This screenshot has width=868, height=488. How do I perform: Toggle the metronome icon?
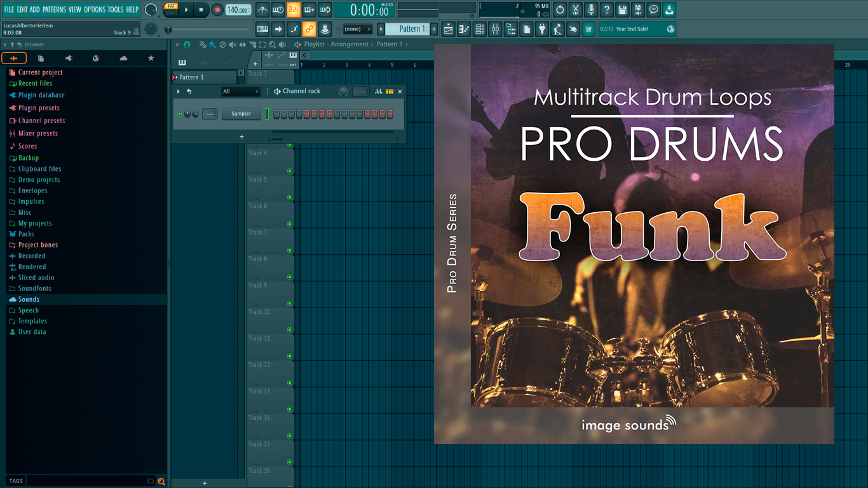click(x=262, y=10)
